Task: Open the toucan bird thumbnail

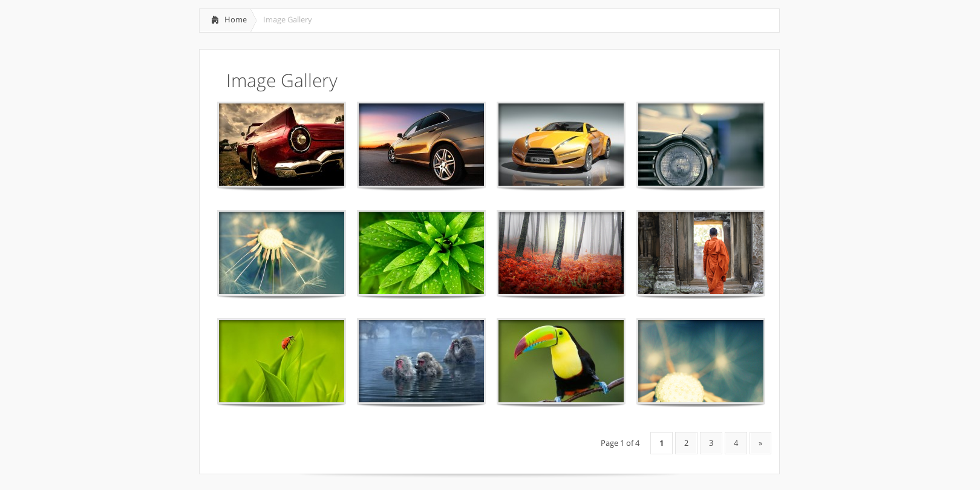Action: (561, 361)
